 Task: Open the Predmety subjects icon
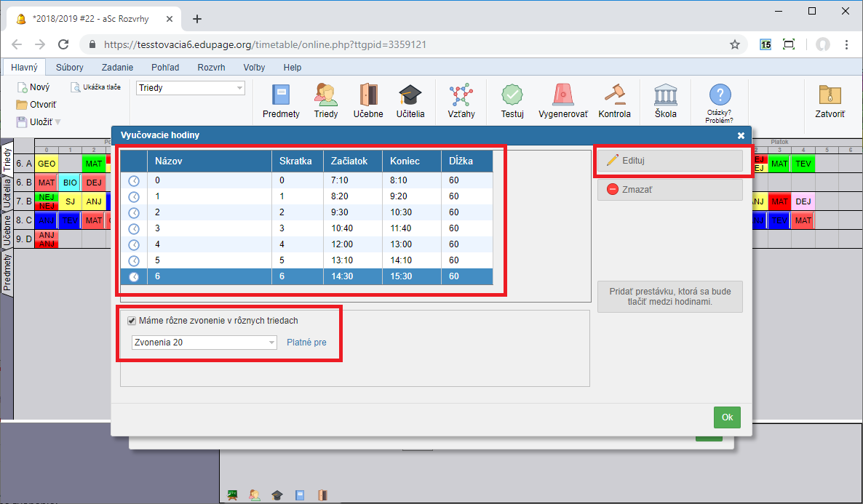pyautogui.click(x=281, y=101)
